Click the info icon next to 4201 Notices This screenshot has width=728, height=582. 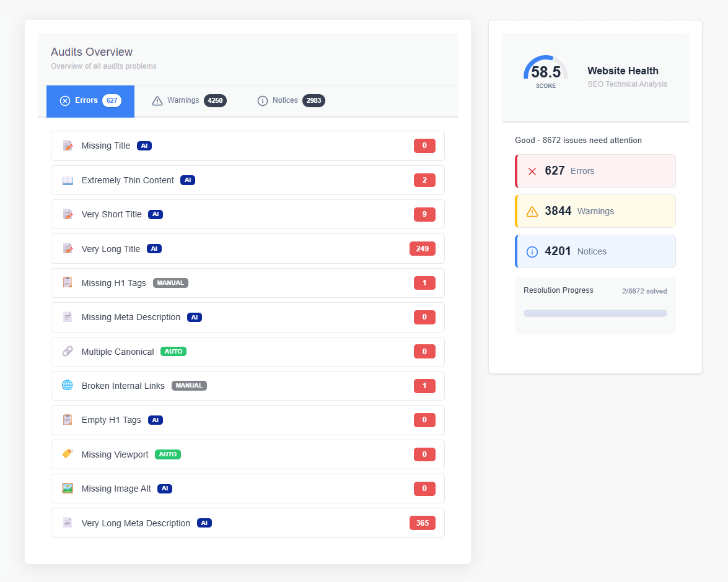532,251
